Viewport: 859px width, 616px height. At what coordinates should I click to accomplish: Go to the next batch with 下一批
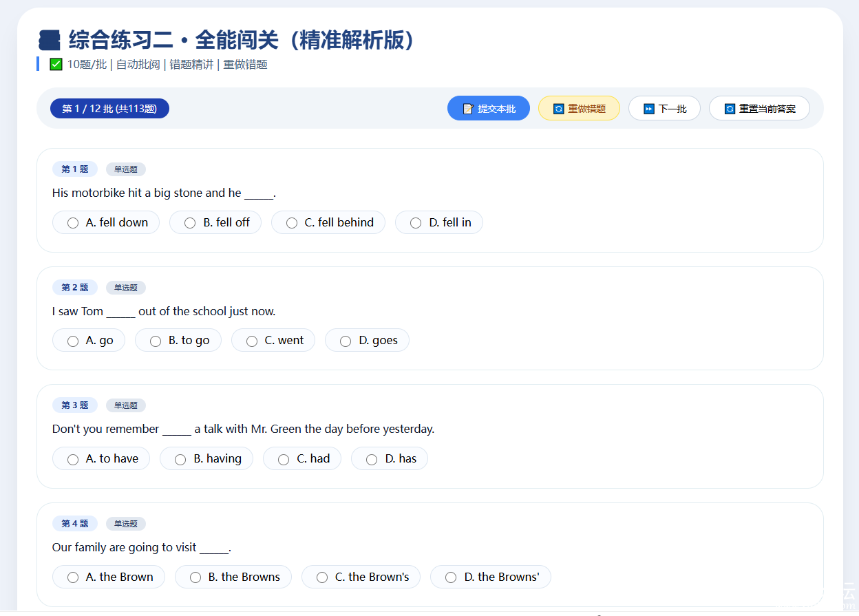click(x=664, y=108)
